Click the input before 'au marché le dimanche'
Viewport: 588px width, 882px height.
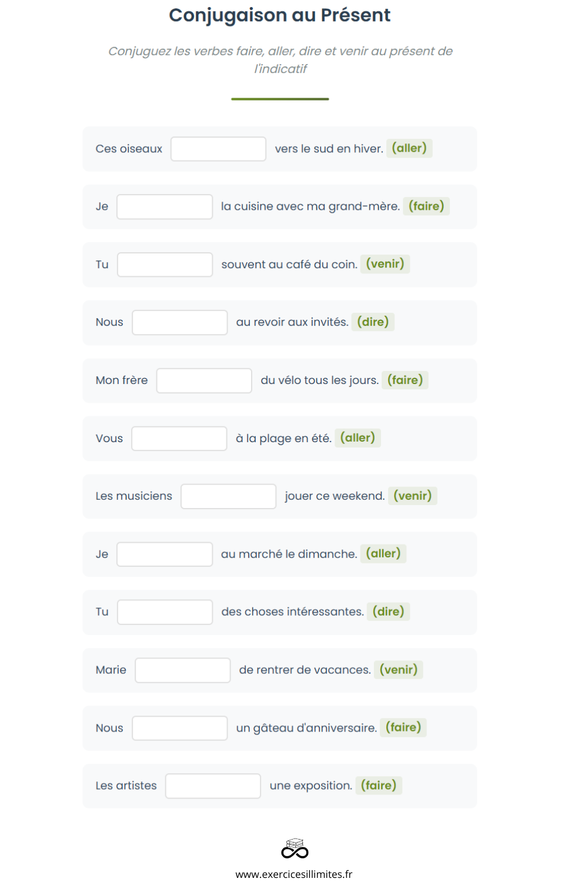click(x=165, y=554)
